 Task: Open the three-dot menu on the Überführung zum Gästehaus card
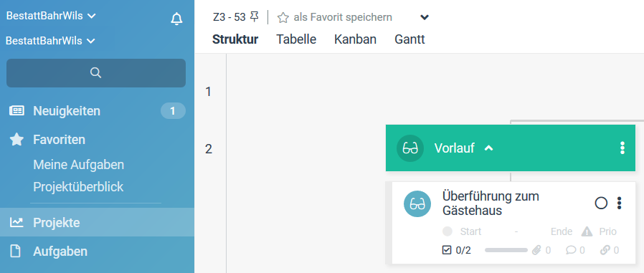pos(620,203)
